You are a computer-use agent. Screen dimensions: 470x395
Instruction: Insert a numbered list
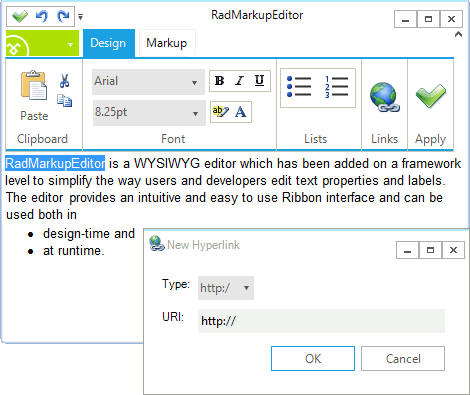coord(336,87)
